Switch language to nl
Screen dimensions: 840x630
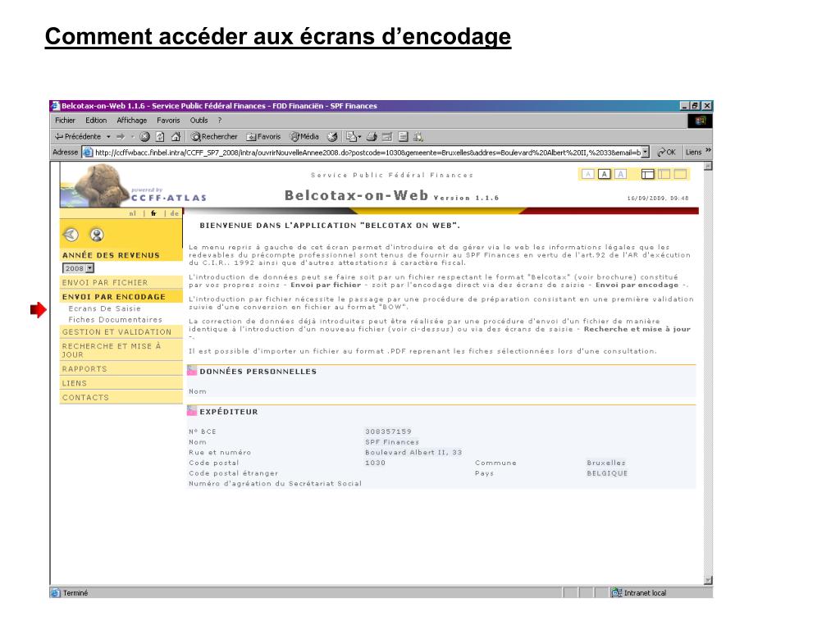[x=133, y=213]
